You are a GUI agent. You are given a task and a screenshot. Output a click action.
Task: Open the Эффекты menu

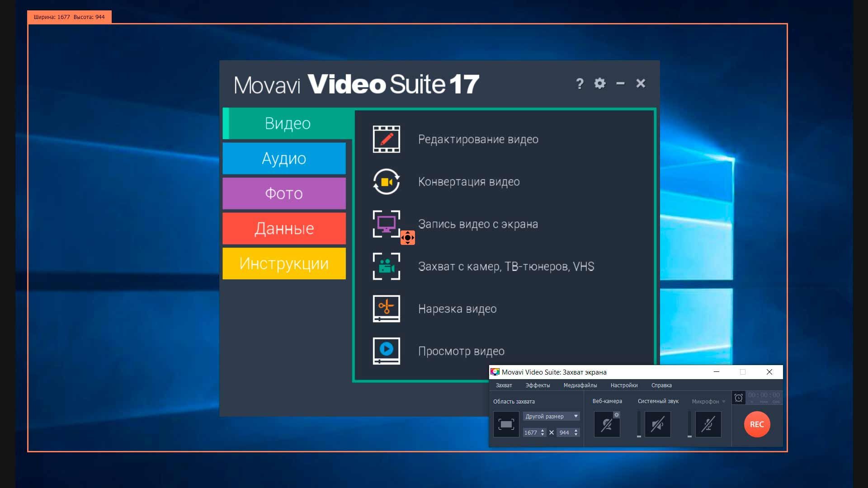(x=538, y=385)
